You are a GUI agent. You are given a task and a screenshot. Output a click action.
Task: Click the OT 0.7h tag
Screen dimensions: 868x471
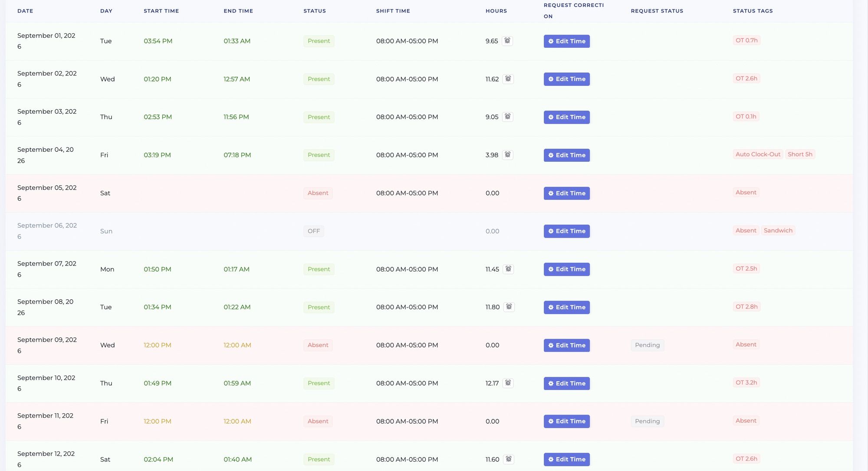click(746, 40)
